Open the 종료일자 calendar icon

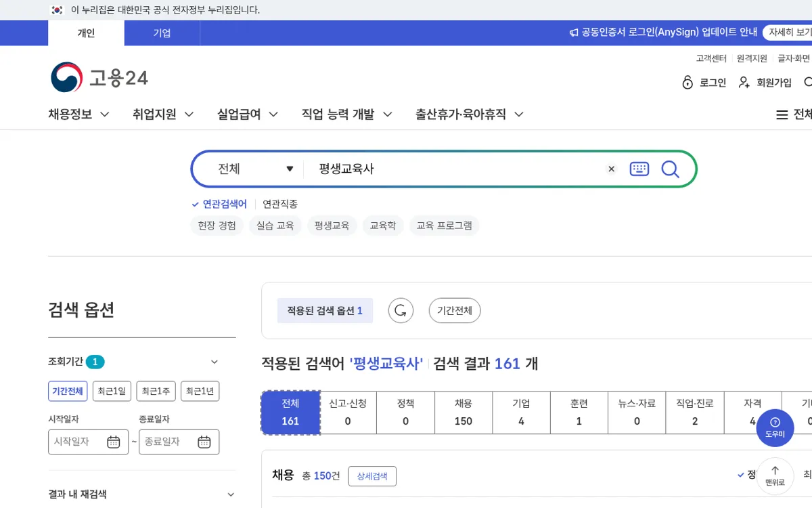[204, 442]
